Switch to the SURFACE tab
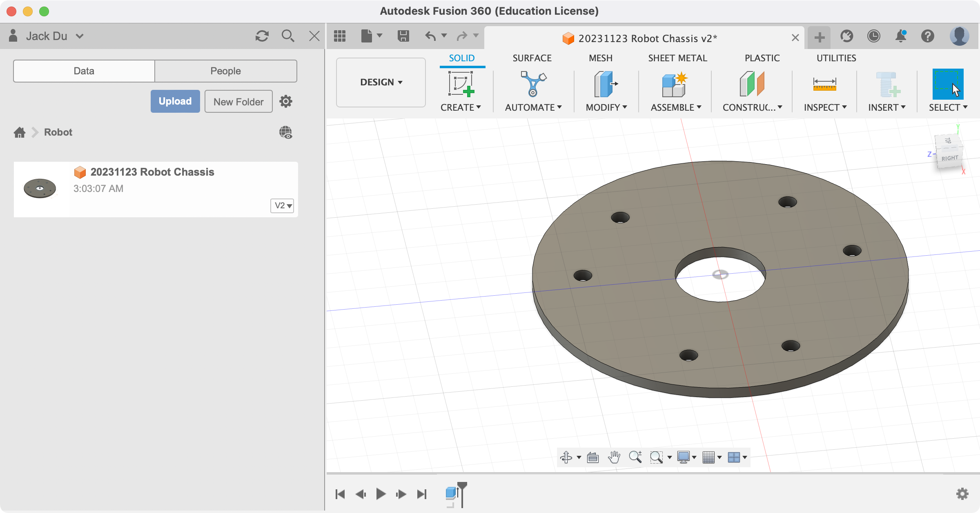The image size is (980, 513). (x=532, y=58)
